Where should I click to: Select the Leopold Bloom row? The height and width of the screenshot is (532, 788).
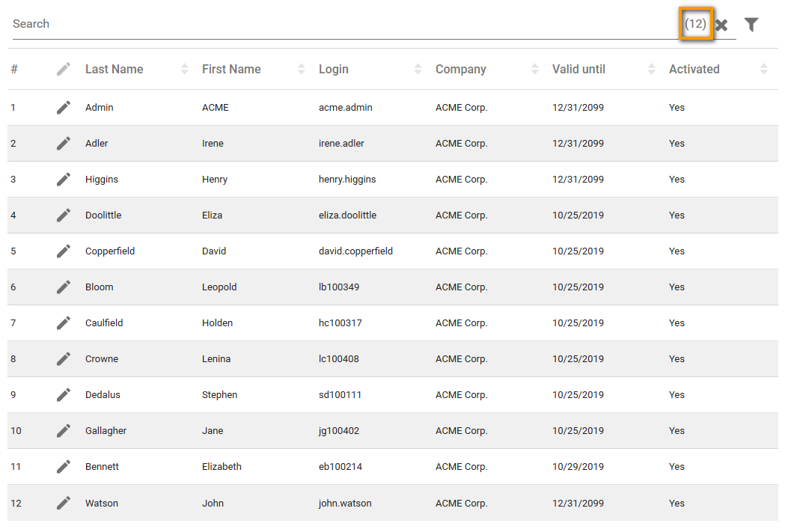click(374, 287)
